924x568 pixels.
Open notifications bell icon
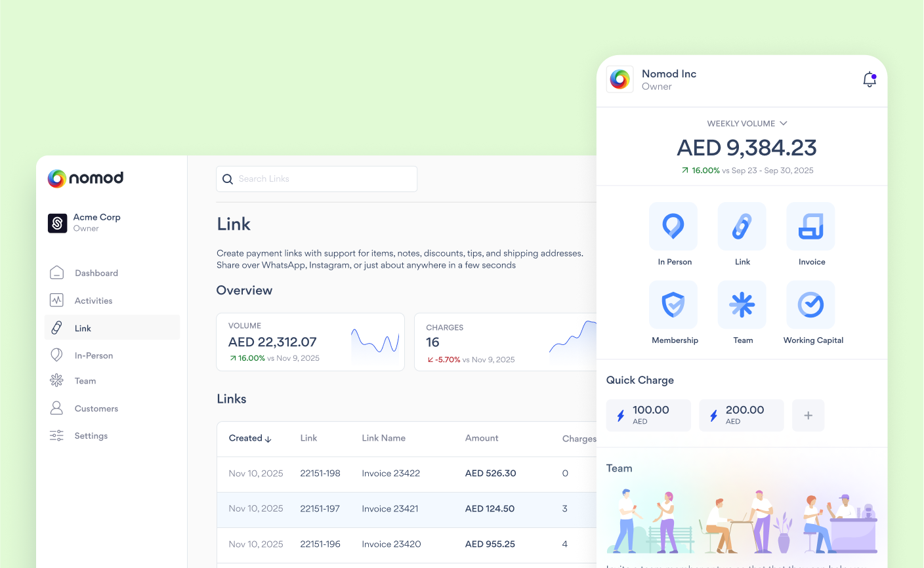pos(869,79)
